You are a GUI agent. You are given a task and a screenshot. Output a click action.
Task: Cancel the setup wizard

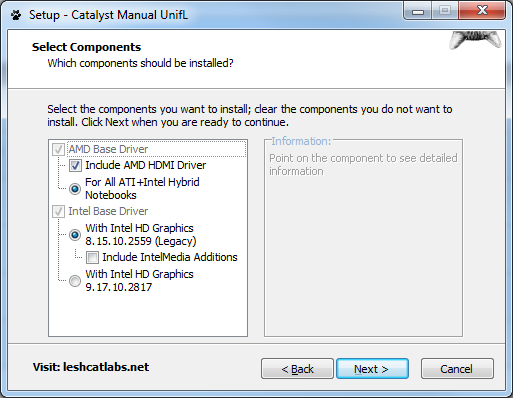pyautogui.click(x=457, y=369)
